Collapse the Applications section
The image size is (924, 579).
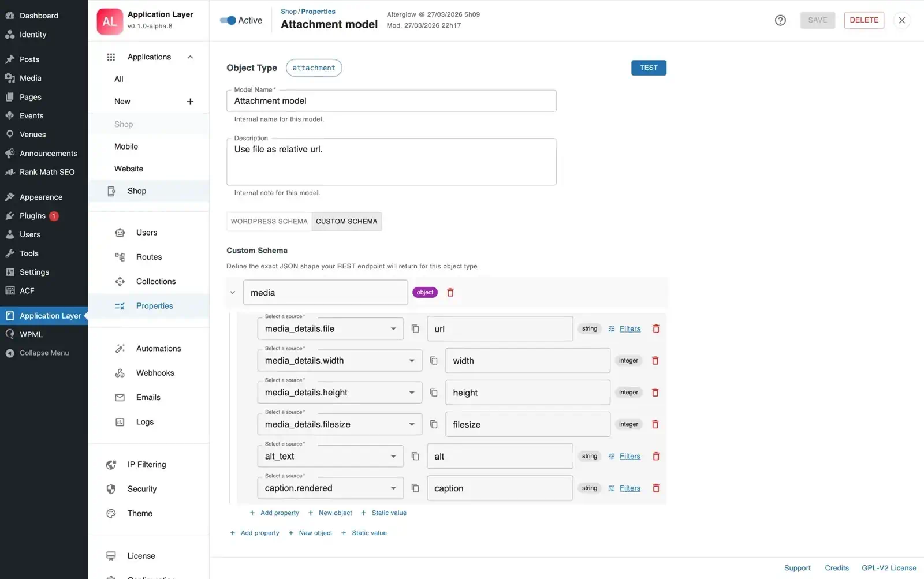(x=190, y=57)
